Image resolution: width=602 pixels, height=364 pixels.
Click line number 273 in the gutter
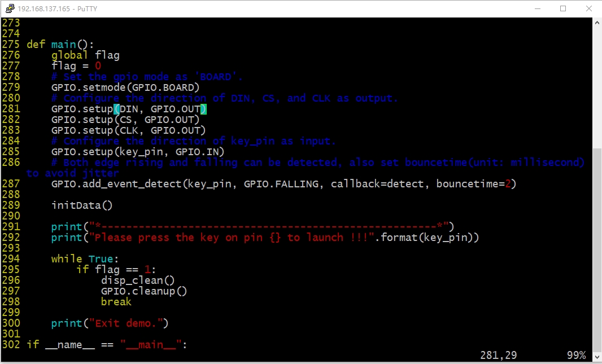coord(11,23)
